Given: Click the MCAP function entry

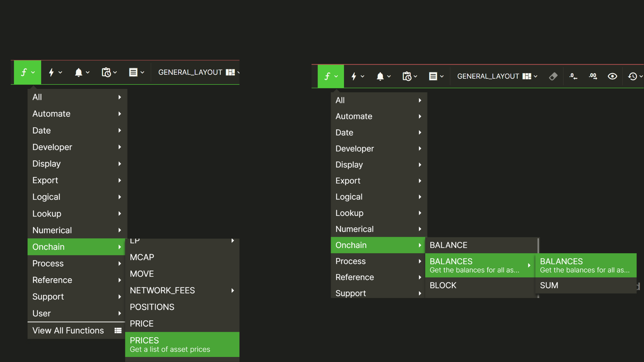Looking at the screenshot, I should pyautogui.click(x=182, y=257).
